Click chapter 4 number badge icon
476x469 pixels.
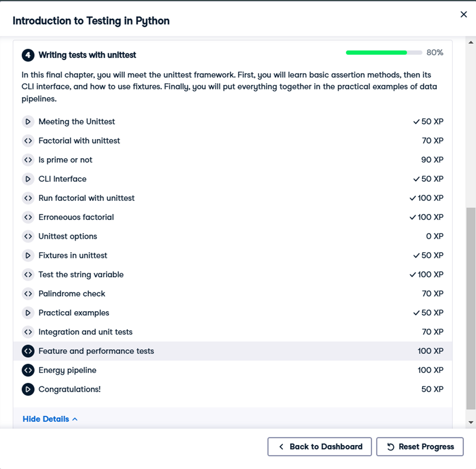(x=28, y=55)
